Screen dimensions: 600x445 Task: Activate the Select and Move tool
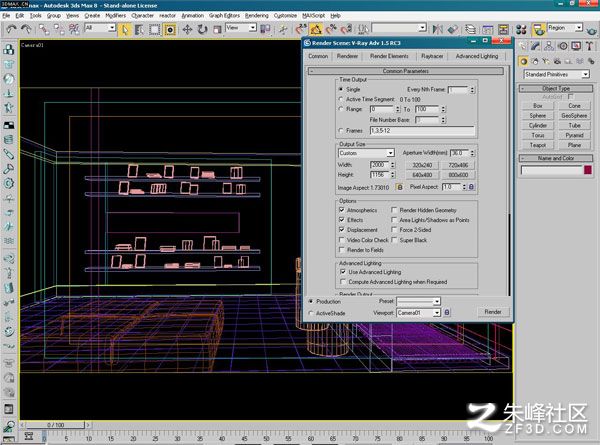(x=187, y=29)
